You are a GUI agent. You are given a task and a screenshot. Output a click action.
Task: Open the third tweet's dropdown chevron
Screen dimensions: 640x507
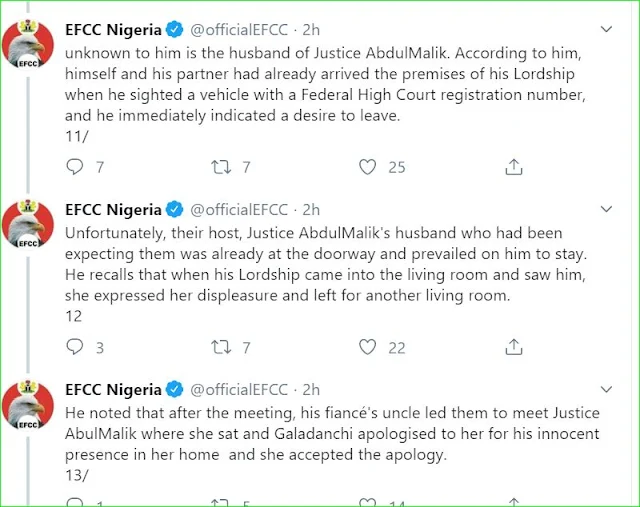pos(608,389)
